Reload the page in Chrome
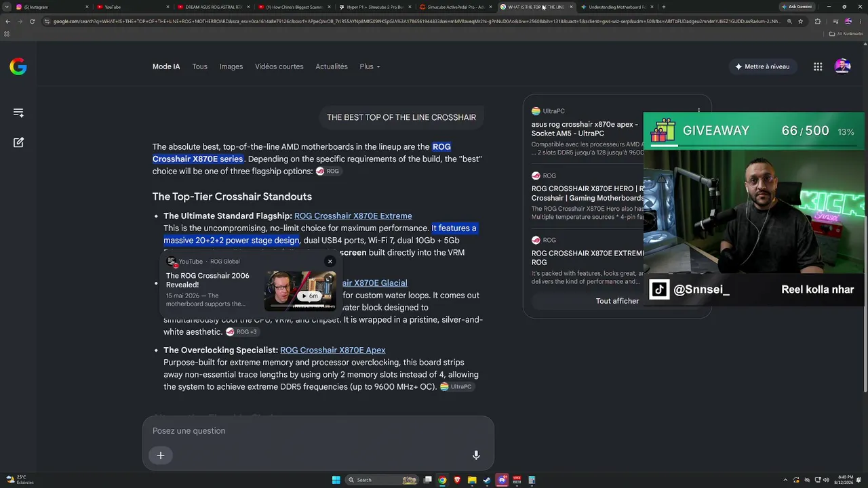Viewport: 868px width, 488px height. (x=32, y=22)
